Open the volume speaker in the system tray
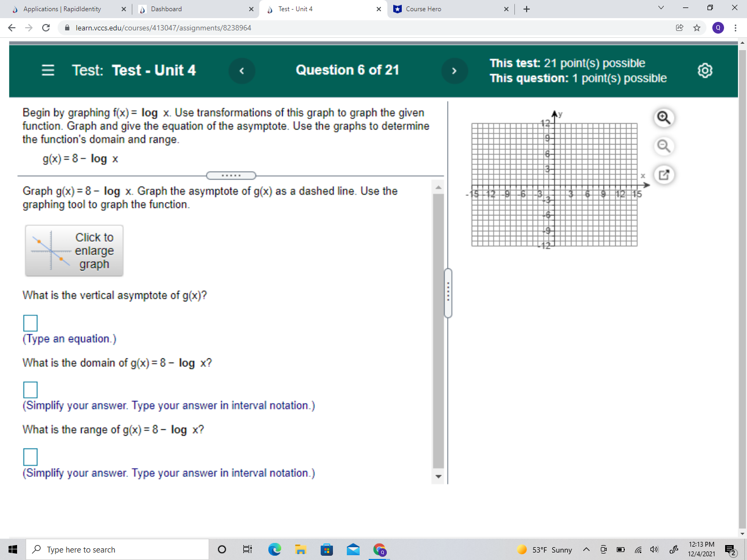Screen dimensions: 747x560 (x=654, y=549)
